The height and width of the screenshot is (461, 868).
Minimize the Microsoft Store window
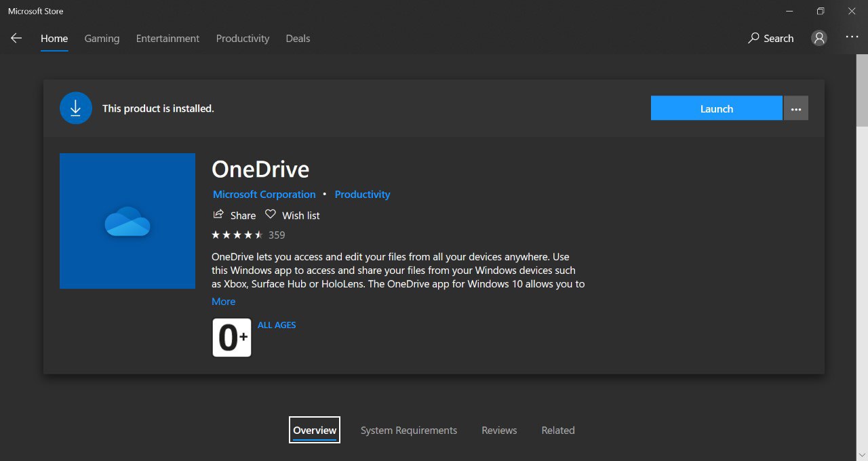pyautogui.click(x=789, y=11)
